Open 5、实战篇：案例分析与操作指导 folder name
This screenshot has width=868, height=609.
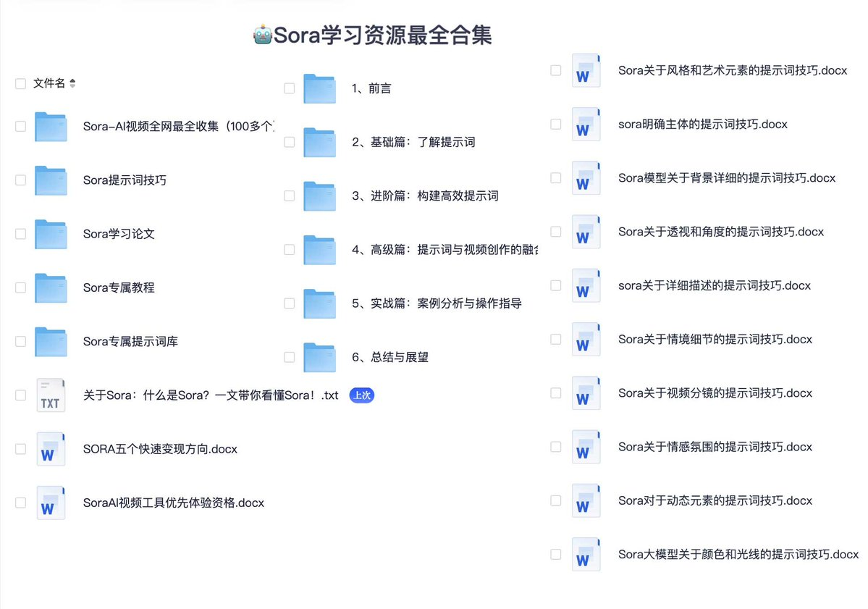[x=437, y=303]
